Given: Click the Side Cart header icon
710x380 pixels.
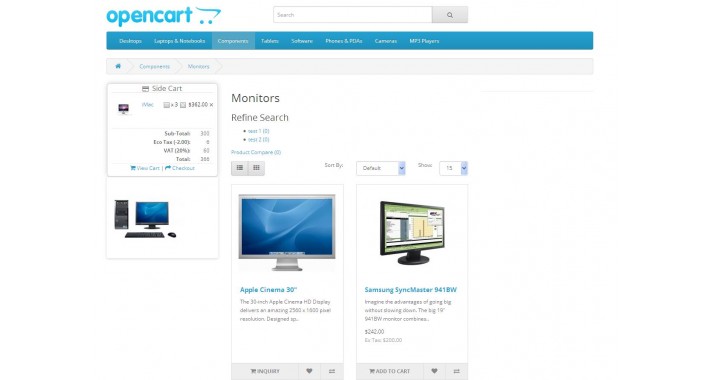Looking at the screenshot, I should coord(145,89).
